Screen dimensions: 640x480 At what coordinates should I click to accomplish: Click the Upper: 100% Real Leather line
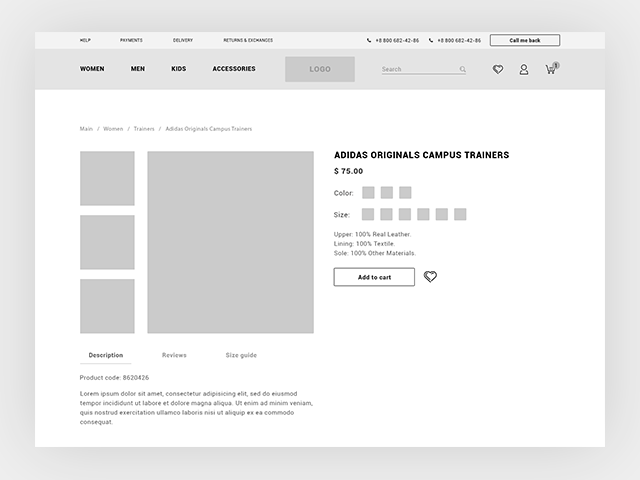click(372, 234)
